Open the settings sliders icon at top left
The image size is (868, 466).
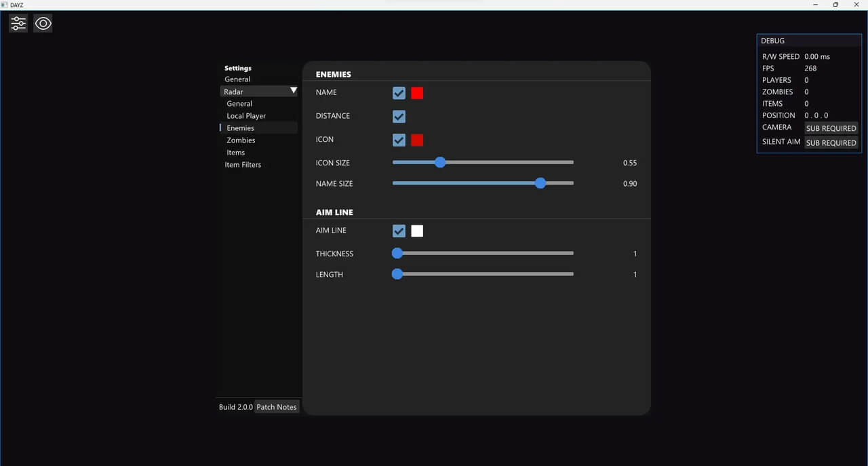[x=18, y=24]
